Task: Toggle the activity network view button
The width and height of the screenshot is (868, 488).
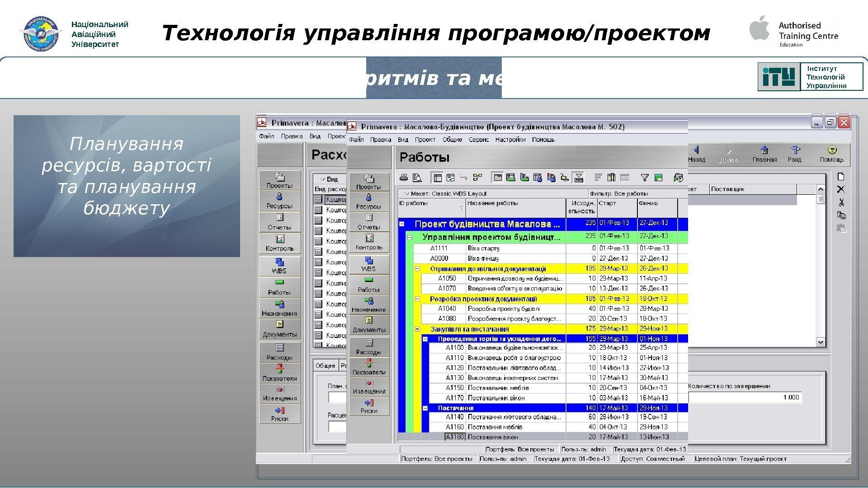Action: pyautogui.click(x=478, y=178)
